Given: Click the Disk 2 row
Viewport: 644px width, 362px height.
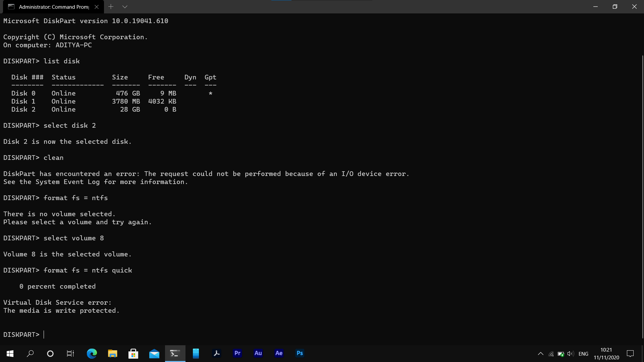Looking at the screenshot, I should click(x=94, y=109).
